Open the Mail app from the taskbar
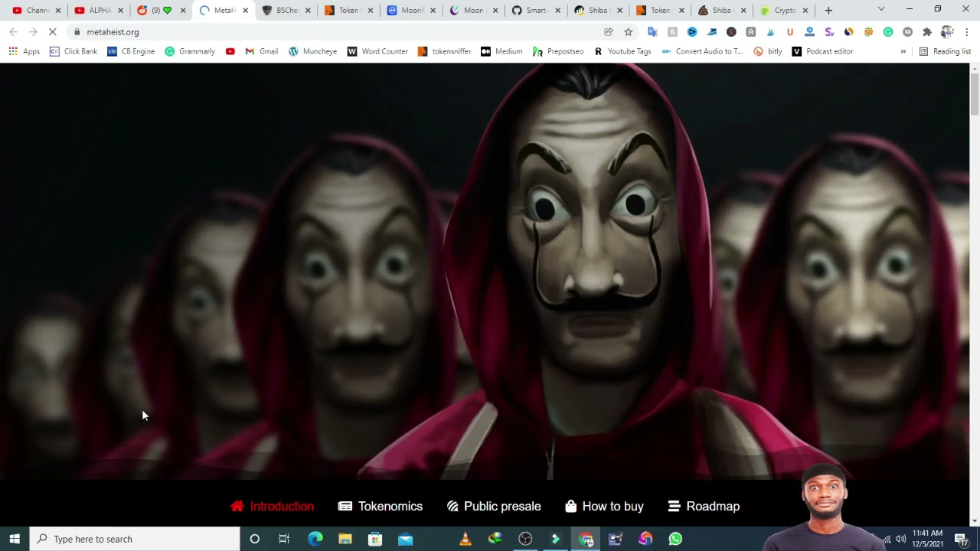980x551 pixels. [405, 539]
